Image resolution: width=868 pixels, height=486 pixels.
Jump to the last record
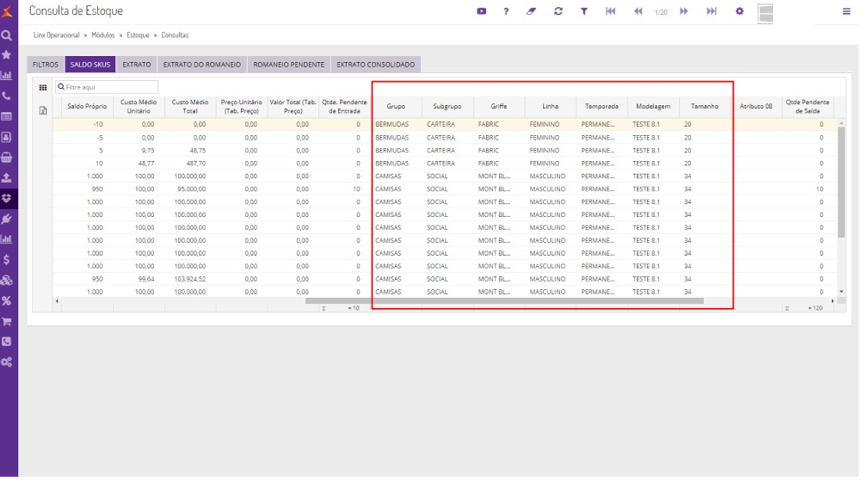click(711, 12)
